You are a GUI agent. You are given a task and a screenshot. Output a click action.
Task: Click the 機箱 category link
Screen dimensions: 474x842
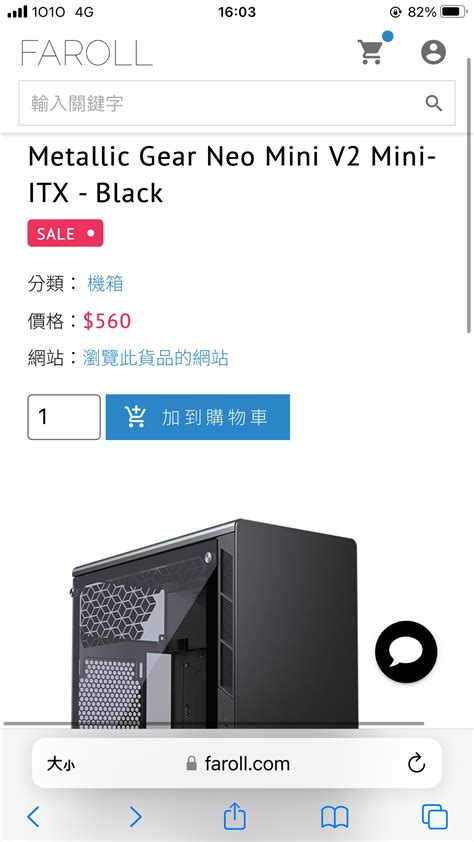105,283
